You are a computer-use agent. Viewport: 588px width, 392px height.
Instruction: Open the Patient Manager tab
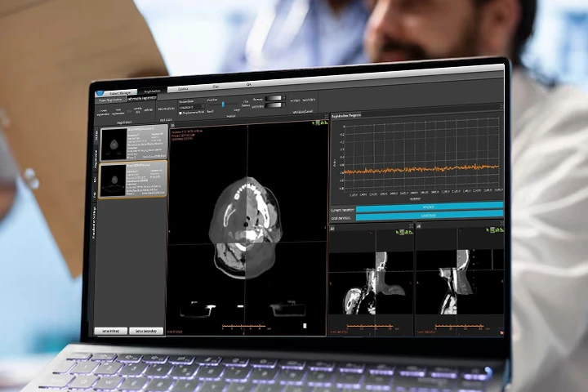120,92
